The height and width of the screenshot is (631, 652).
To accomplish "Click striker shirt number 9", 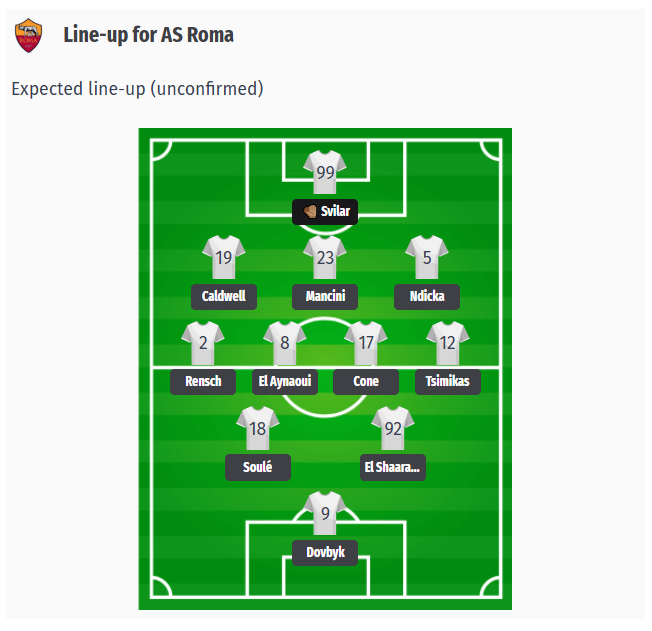I will coord(325,514).
